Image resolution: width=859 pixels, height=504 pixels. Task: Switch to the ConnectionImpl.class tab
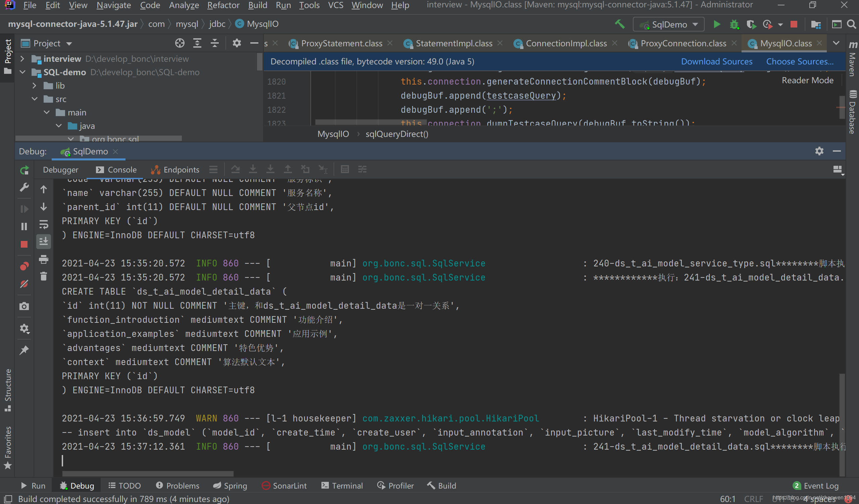(x=566, y=43)
